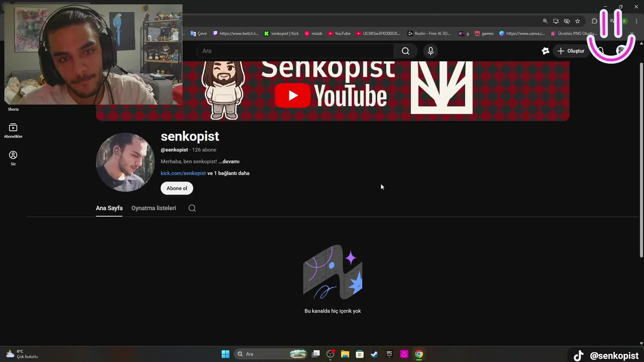Viewport: 644px width, 362px height.
Task: Switch to the Oynatma listeleri tab
Action: tap(153, 208)
